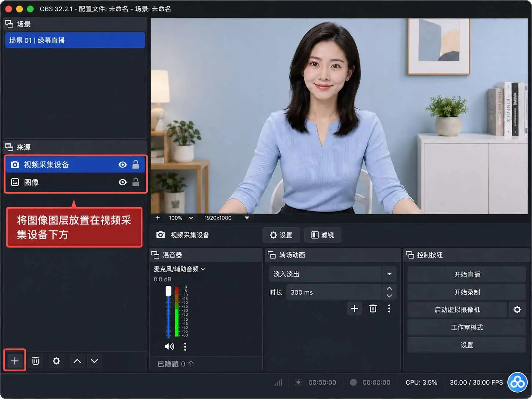Image resolution: width=532 pixels, height=399 pixels.
Task: Increase the transition duration with up arrow
Action: (x=389, y=288)
